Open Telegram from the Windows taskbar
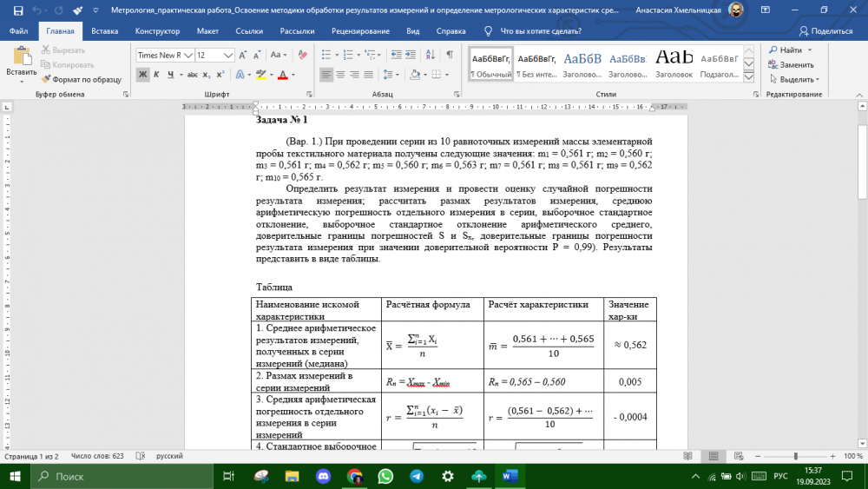The image size is (868, 489). point(417,476)
